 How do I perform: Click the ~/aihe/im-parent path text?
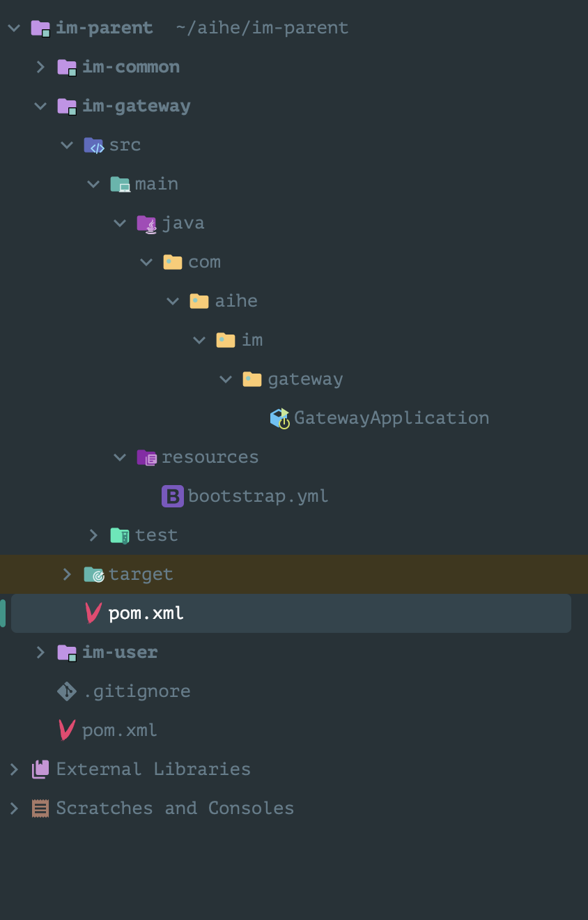263,28
